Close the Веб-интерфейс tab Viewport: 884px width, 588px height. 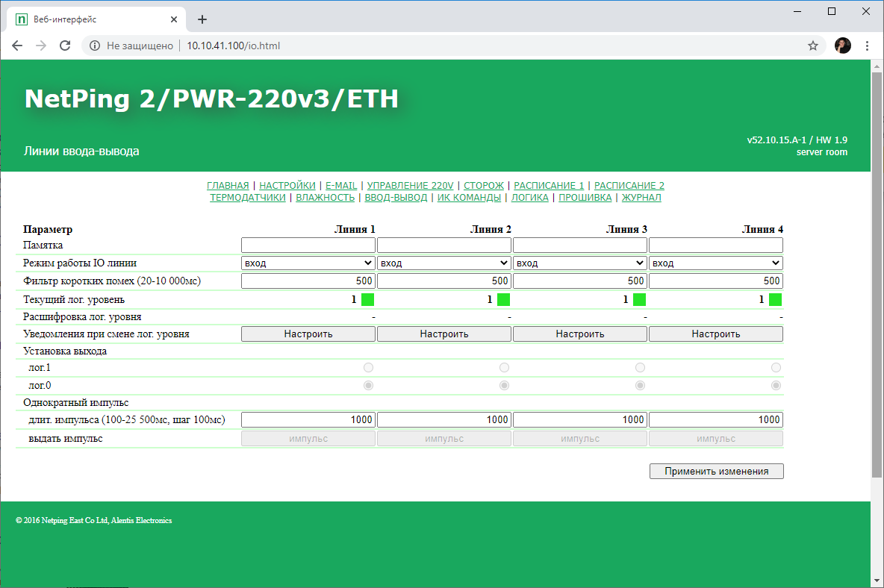(174, 19)
